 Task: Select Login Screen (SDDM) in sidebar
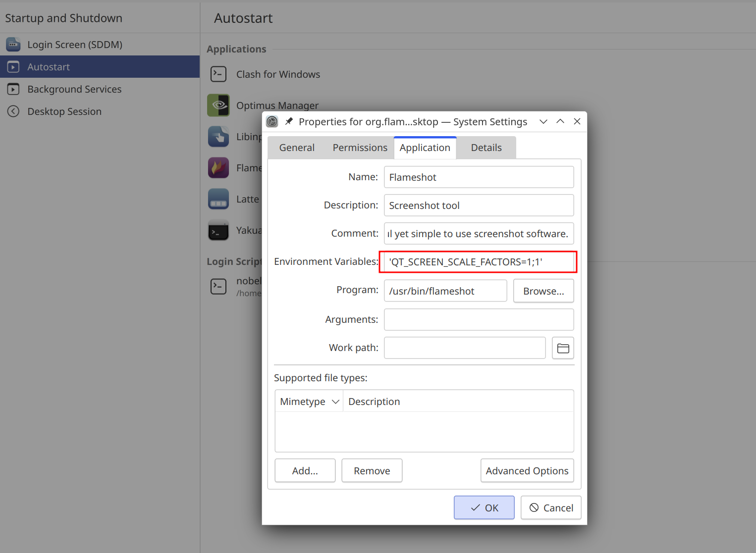click(x=100, y=45)
